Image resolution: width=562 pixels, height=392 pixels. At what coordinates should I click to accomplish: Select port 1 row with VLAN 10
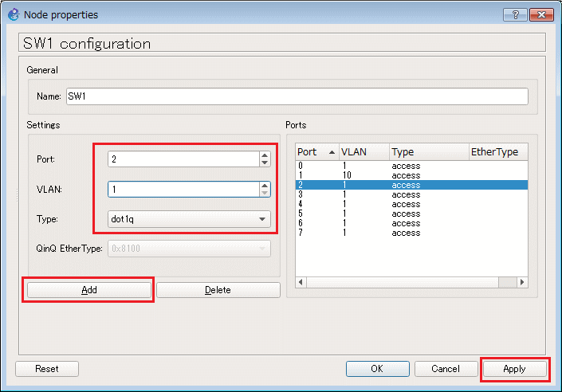point(411,175)
